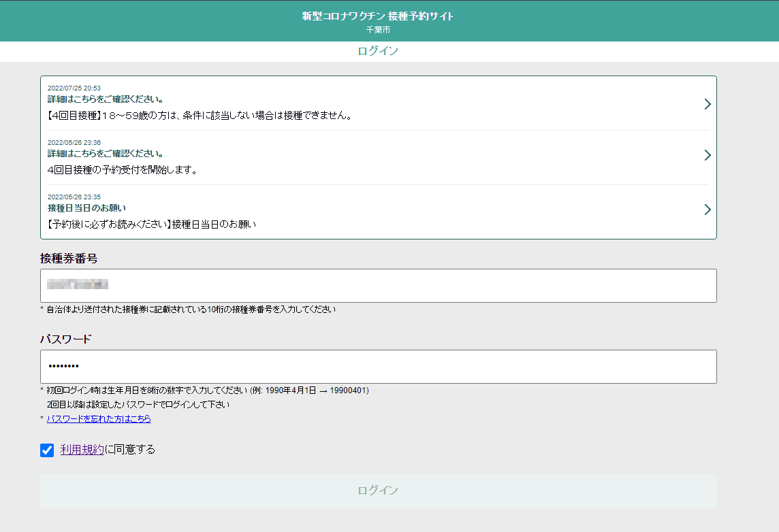Click the 接種予約サイト header title
Viewport: 779px width, 532px height.
(x=378, y=16)
